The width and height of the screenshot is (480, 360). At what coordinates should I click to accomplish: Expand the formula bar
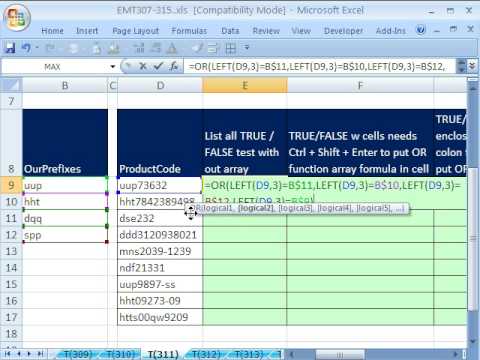click(472, 66)
